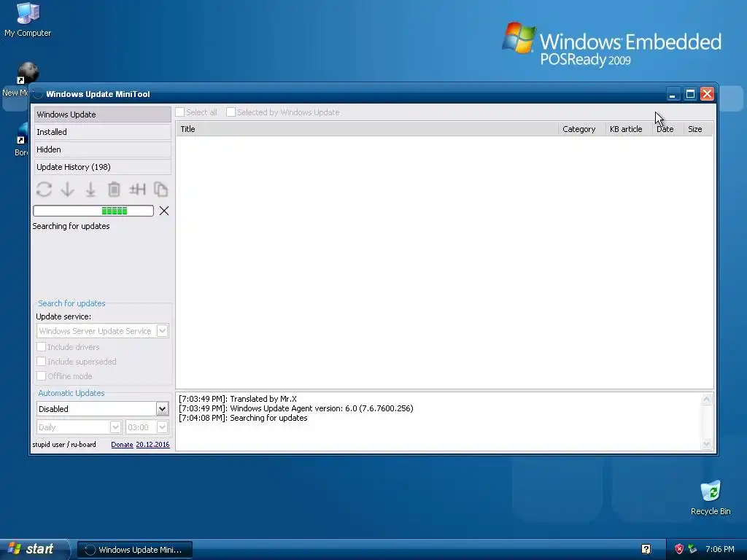Sort by the Size column header

[698, 129]
